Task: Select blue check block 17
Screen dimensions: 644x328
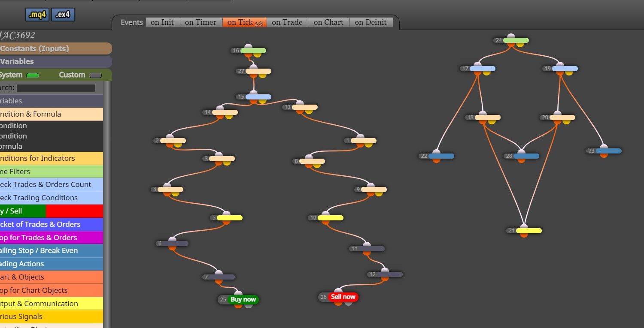Action: pyautogui.click(x=483, y=69)
